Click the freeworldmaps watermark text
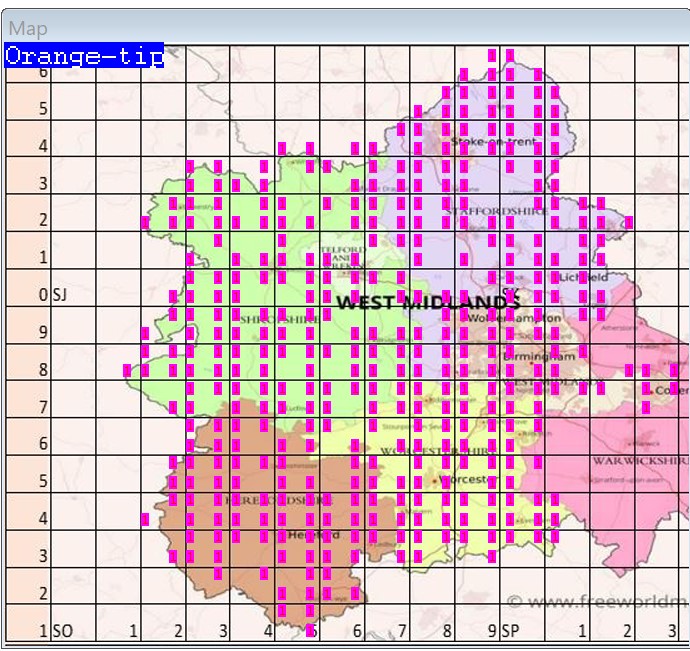Image resolution: width=690 pixels, height=651 pixels. (x=596, y=602)
